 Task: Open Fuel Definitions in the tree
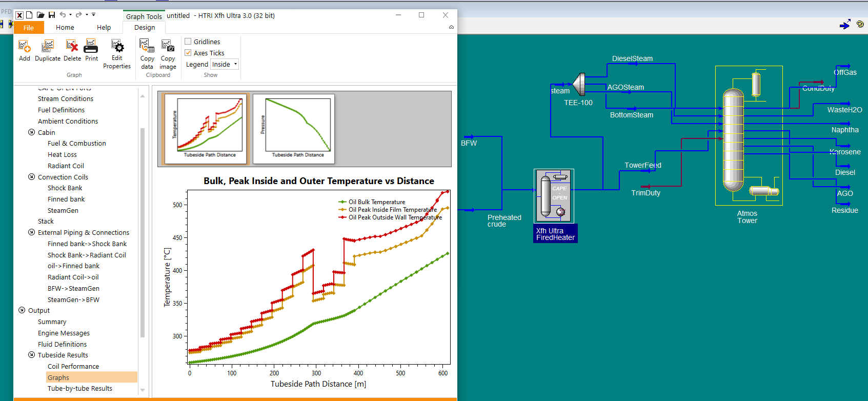(x=61, y=110)
